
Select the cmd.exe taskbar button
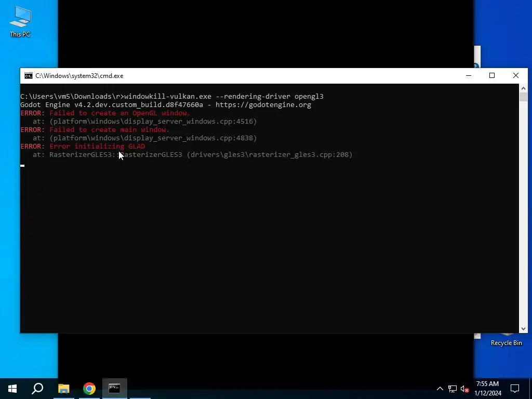pyautogui.click(x=114, y=389)
